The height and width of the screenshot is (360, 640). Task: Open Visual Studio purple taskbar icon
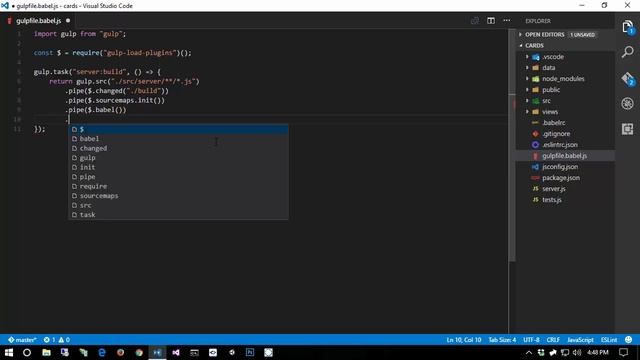point(176,352)
